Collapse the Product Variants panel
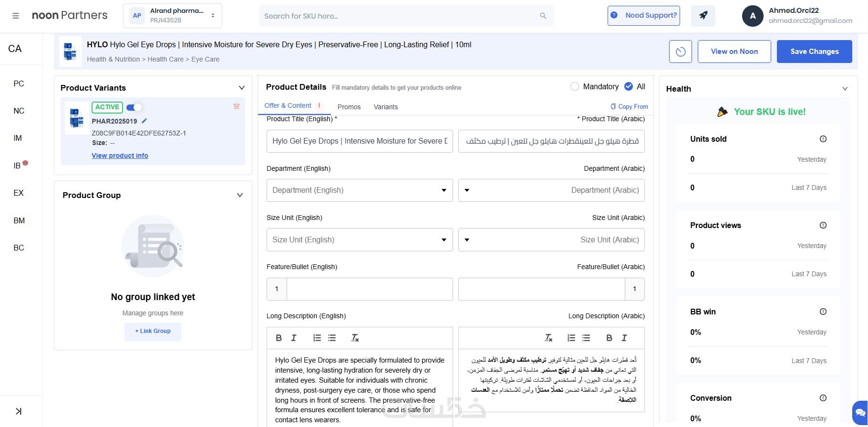Viewport: 868px width, 427px height. coord(242,88)
